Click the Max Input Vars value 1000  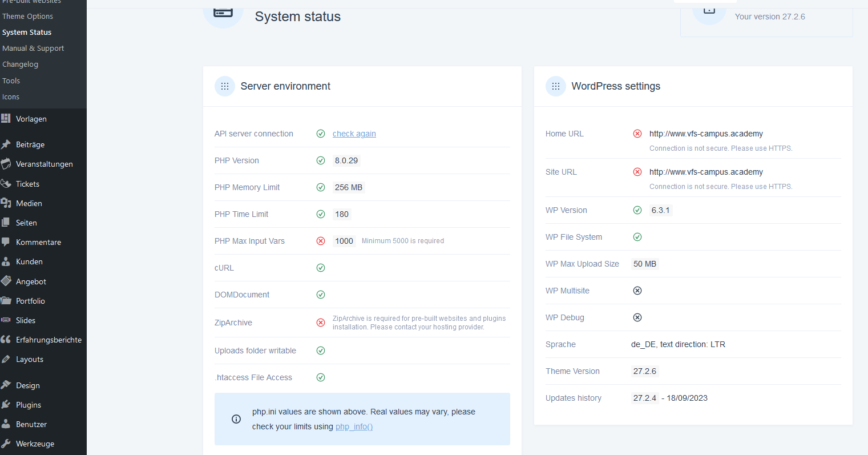click(x=344, y=241)
